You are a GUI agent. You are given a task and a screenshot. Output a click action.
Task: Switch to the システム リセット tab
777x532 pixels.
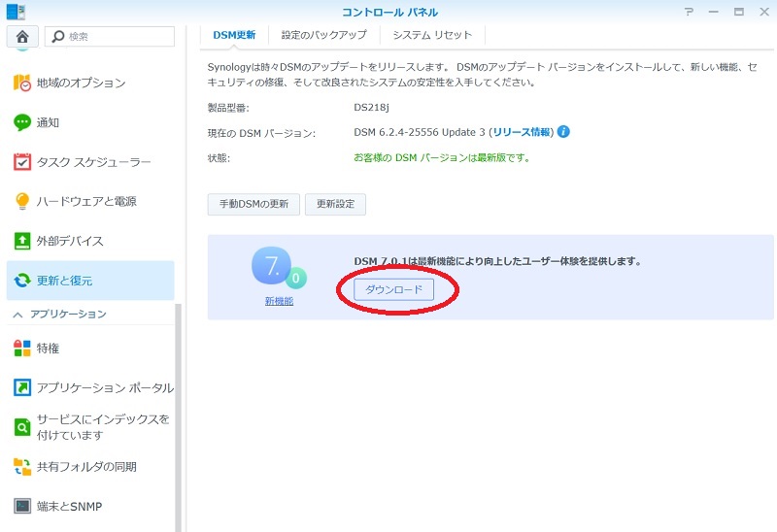432,35
